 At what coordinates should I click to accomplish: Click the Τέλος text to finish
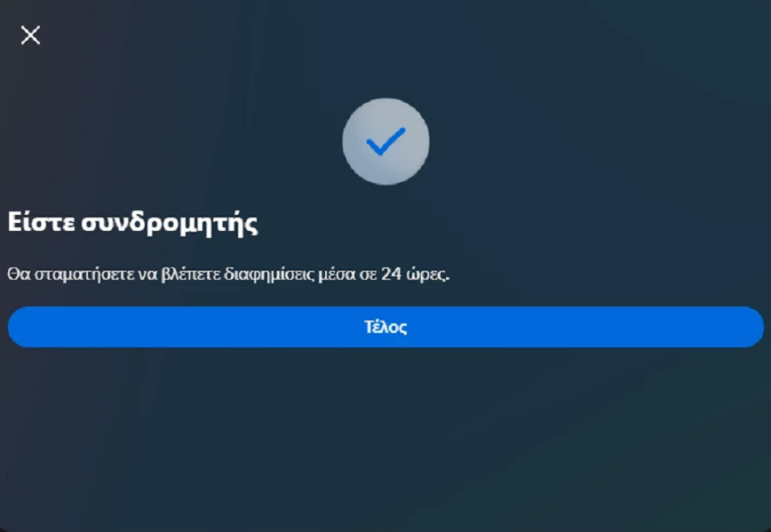click(x=385, y=327)
